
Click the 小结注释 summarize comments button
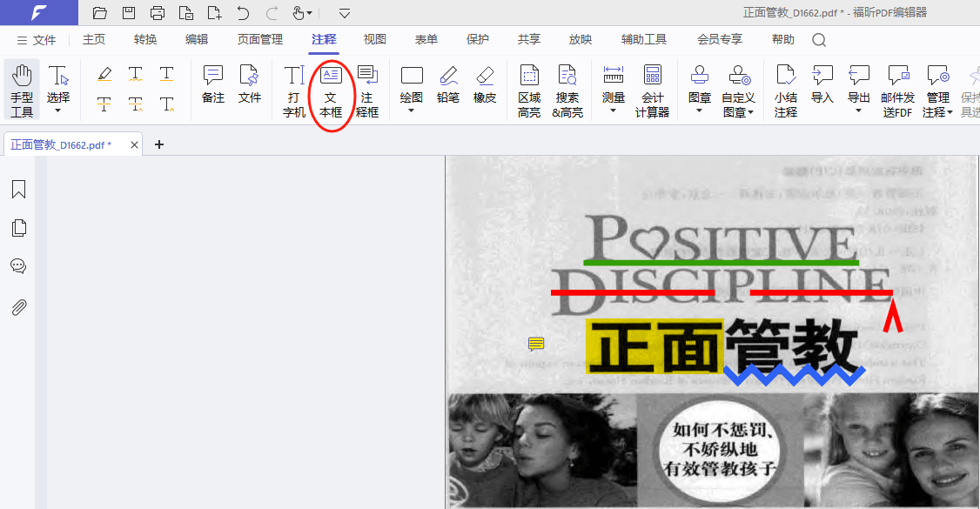click(x=786, y=90)
